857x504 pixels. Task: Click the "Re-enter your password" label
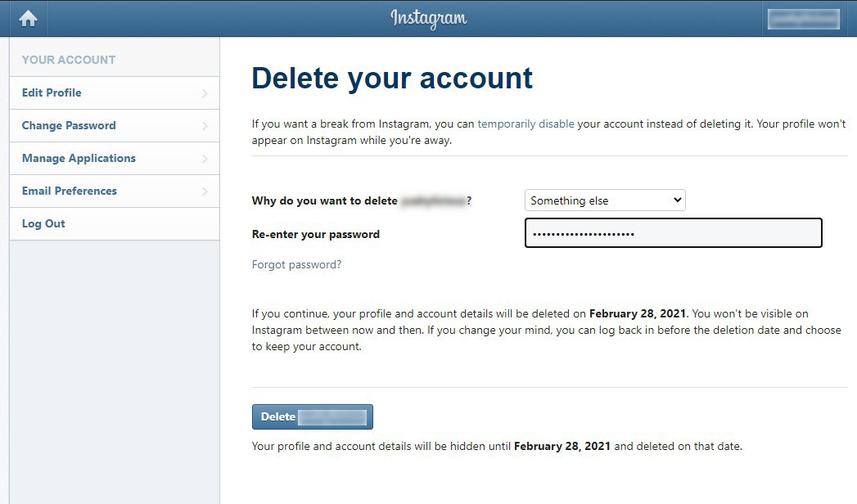click(x=316, y=234)
